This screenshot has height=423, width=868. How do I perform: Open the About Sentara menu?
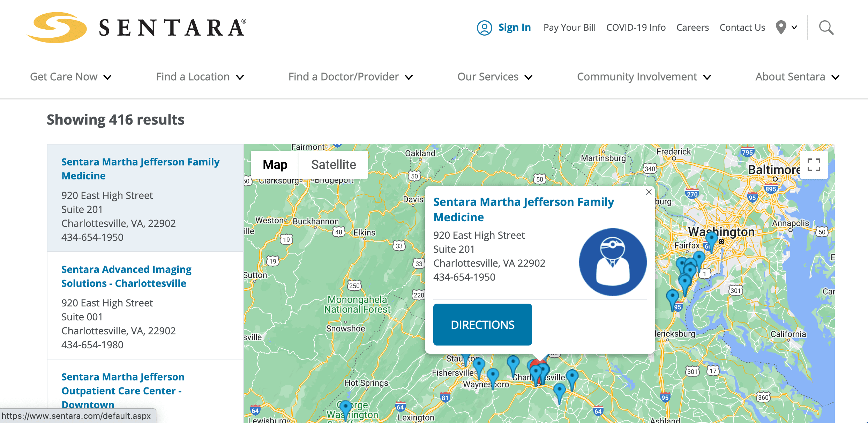(x=797, y=77)
